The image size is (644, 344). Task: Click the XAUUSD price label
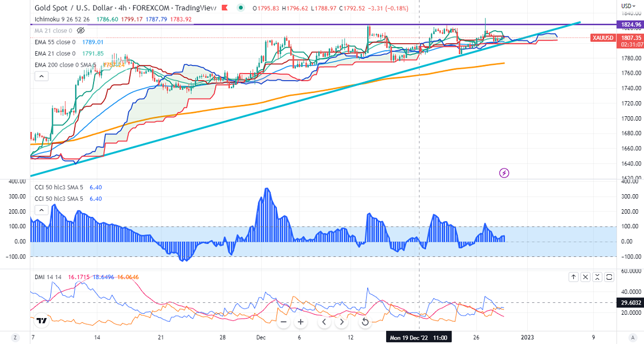603,38
